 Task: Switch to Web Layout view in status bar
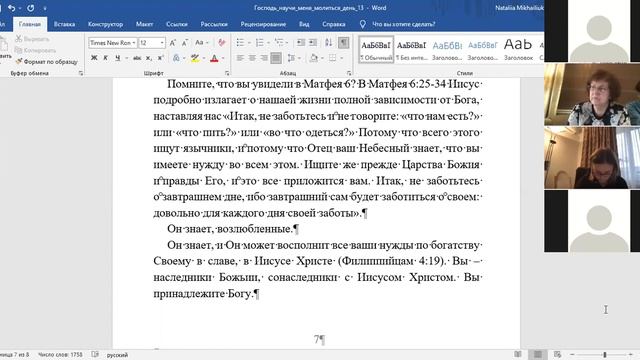(x=558, y=354)
